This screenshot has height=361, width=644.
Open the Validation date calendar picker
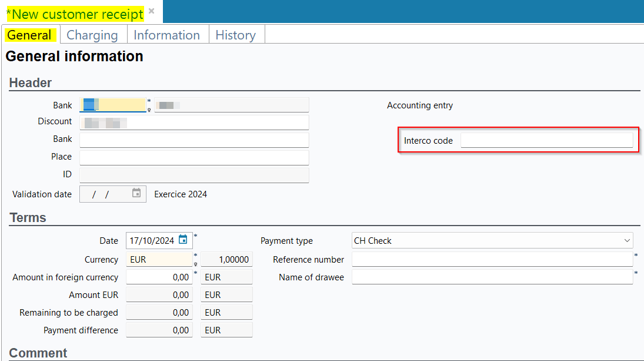pos(136,193)
